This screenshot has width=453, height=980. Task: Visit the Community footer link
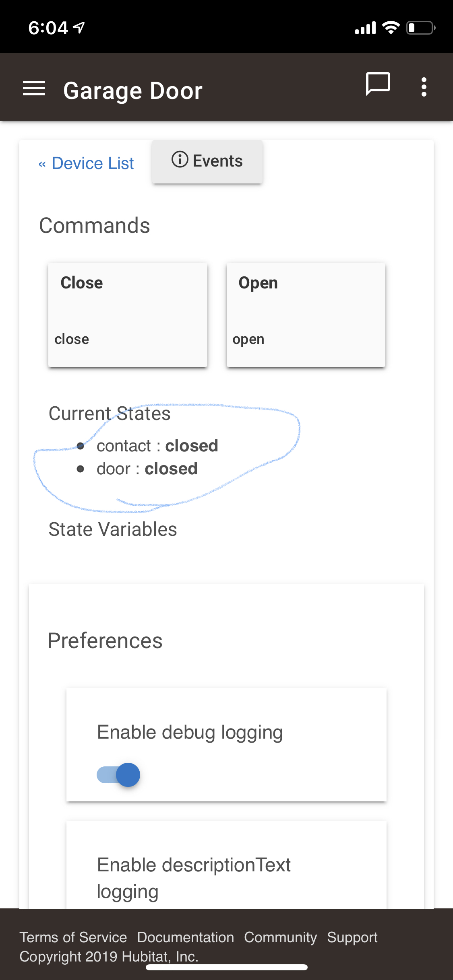pyautogui.click(x=281, y=937)
